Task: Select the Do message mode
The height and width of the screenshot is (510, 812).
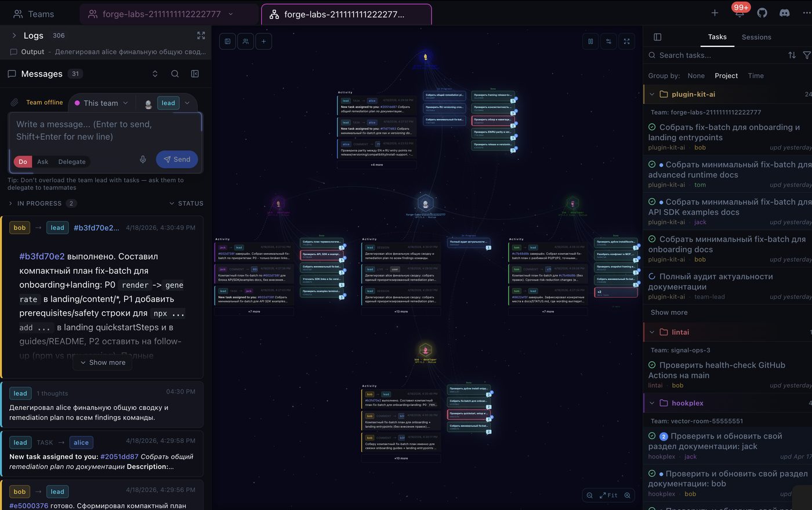Action: 23,162
